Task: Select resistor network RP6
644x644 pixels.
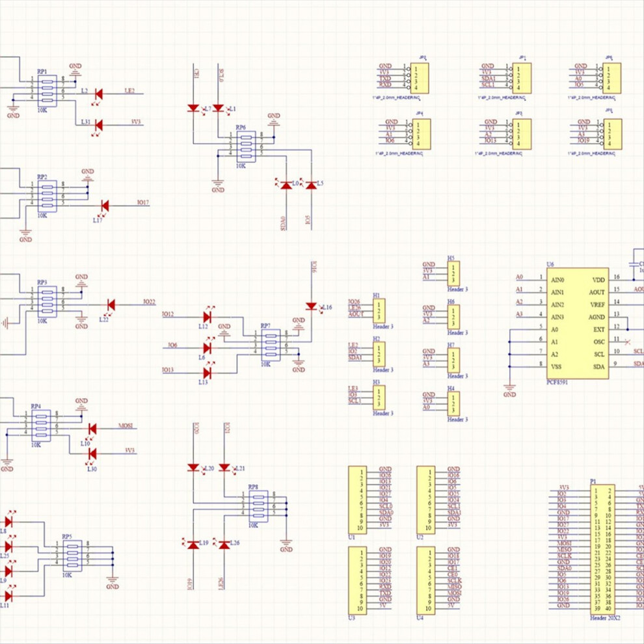Action: [246, 147]
